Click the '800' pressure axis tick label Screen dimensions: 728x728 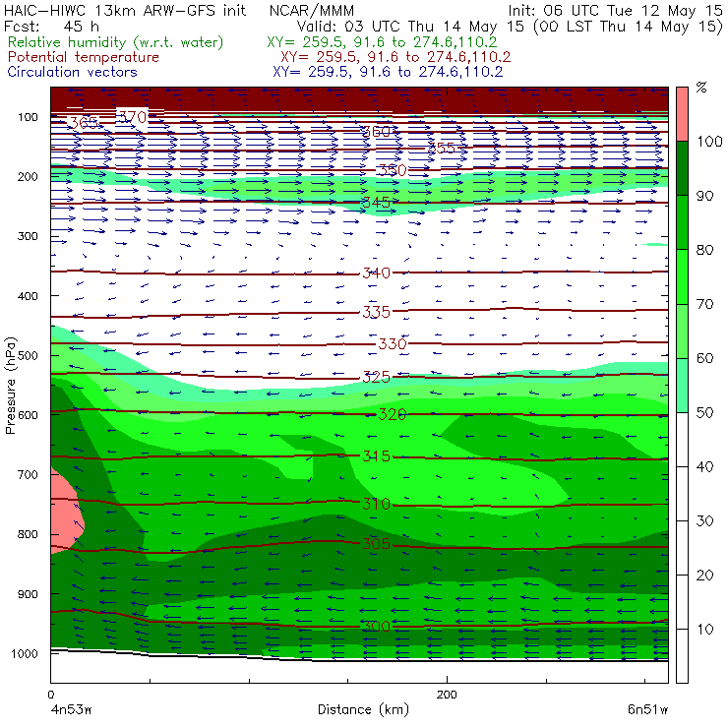pos(28,534)
